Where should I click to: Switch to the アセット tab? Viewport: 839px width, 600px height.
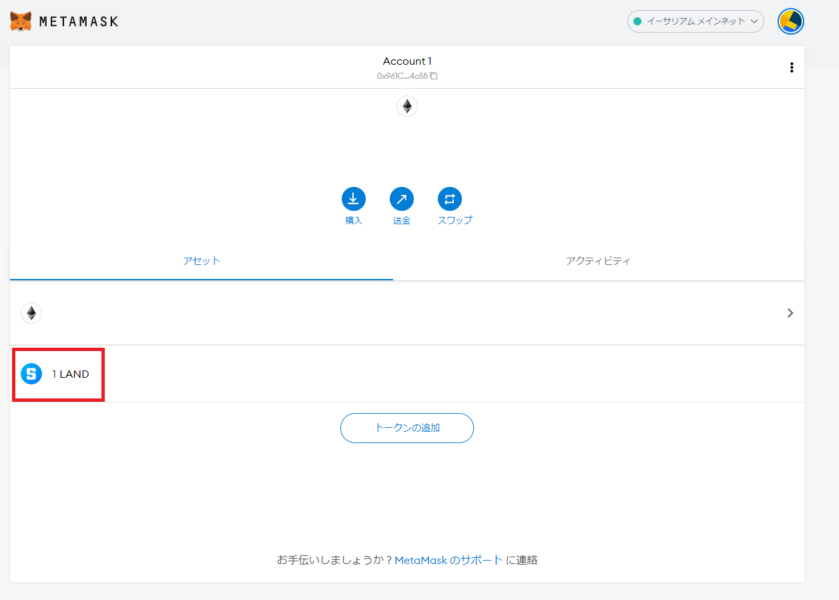(201, 261)
